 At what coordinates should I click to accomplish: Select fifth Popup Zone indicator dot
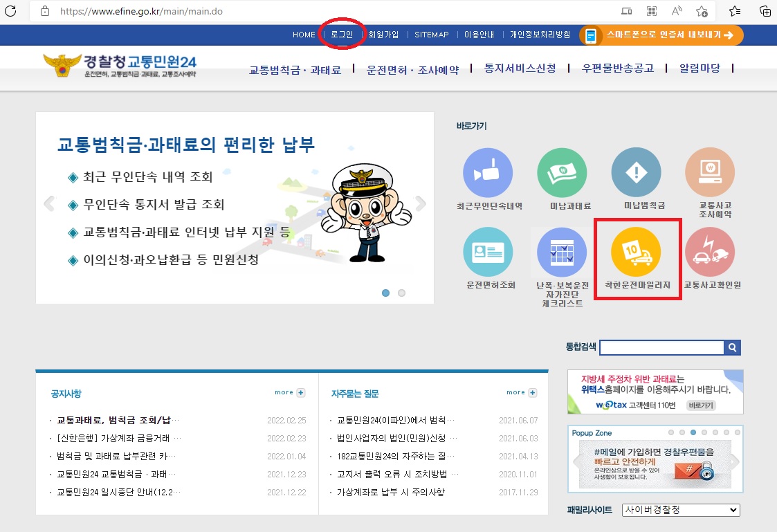(x=715, y=432)
